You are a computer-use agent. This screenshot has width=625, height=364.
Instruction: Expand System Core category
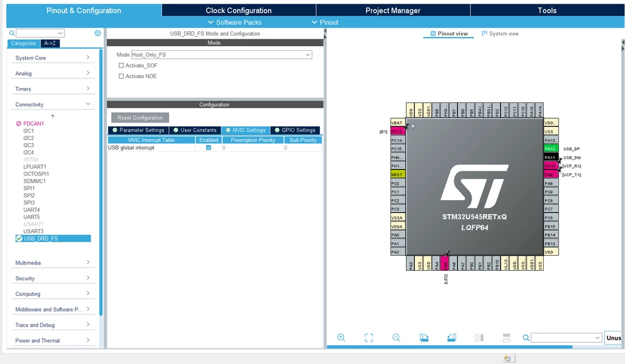point(53,58)
